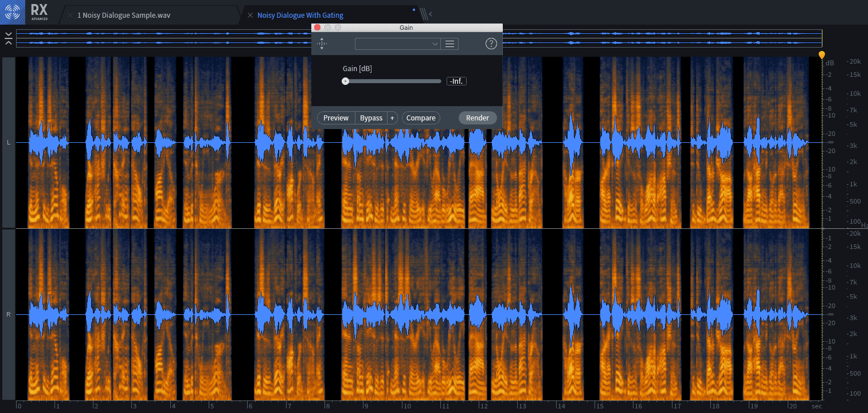This screenshot has width=868, height=413.
Task: Click the -Inf. gain value field
Action: pos(456,81)
